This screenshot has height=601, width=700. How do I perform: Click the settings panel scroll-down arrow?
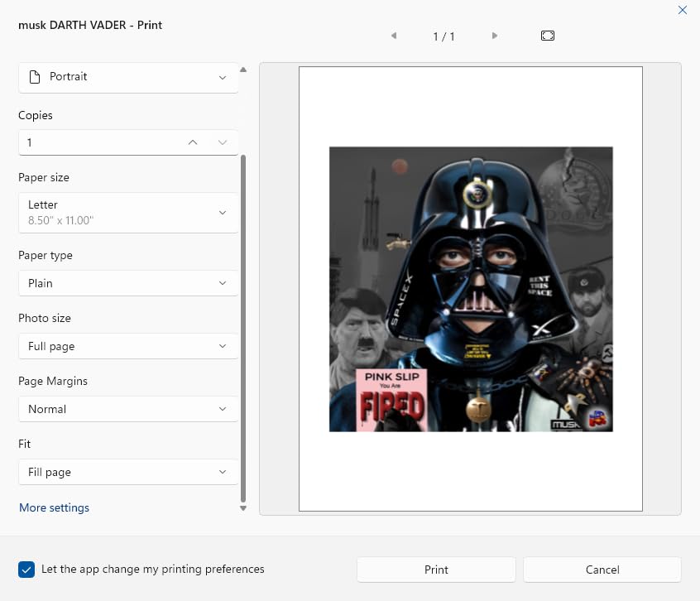click(x=243, y=508)
